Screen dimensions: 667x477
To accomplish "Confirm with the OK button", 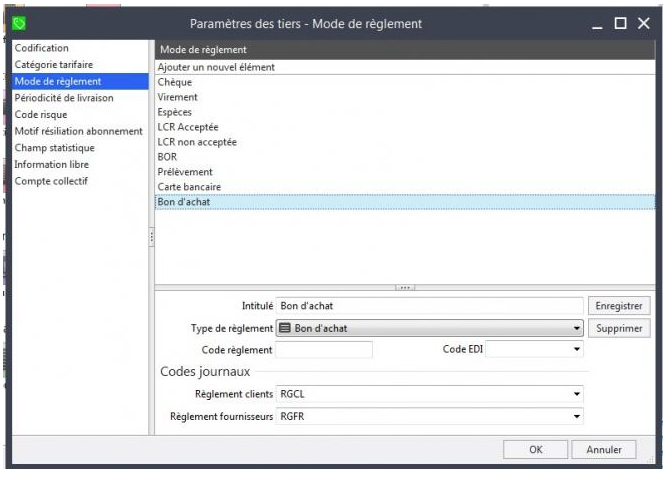I will (536, 450).
